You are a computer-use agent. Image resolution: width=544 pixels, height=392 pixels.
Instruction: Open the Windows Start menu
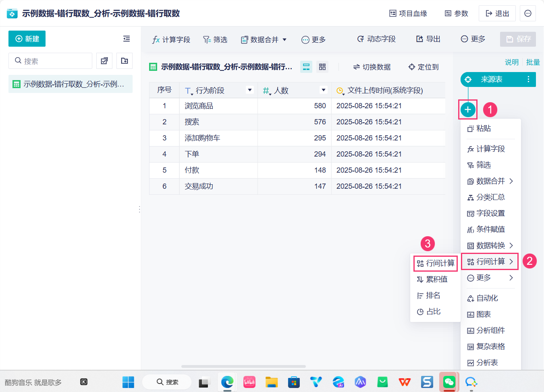(x=128, y=382)
